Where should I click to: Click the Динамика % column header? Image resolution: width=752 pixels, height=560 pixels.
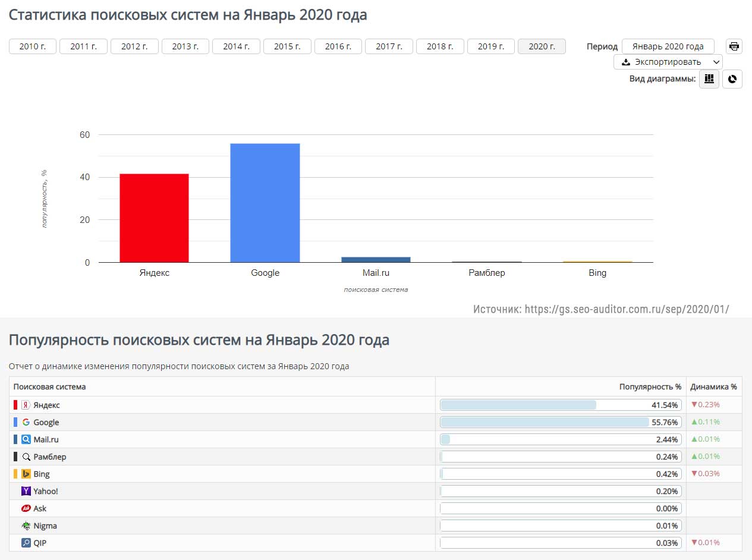pyautogui.click(x=713, y=386)
